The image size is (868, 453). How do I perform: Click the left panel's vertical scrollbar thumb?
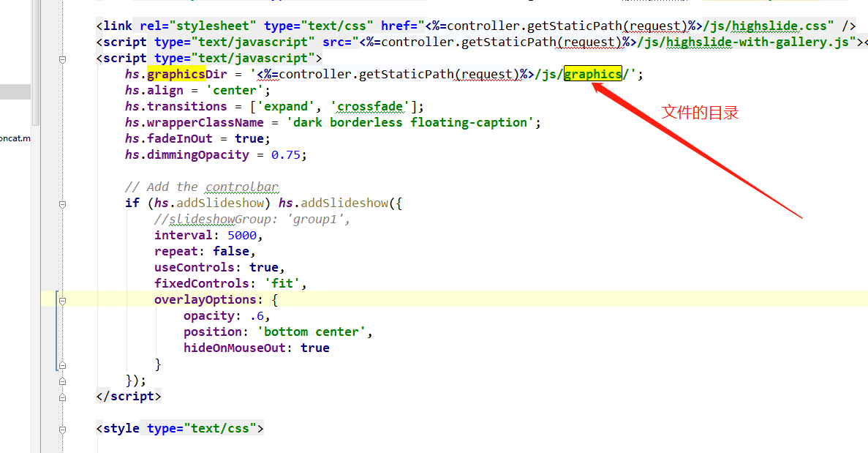click(36, 62)
